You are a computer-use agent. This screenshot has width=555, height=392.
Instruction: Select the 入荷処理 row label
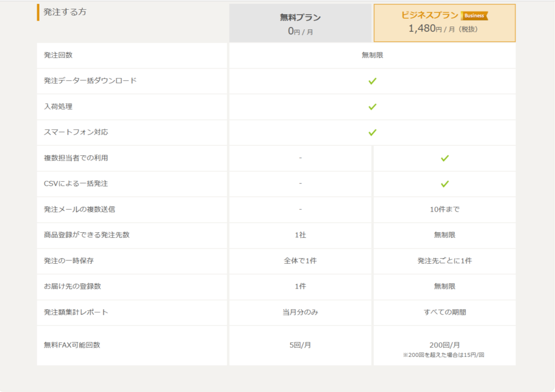[x=58, y=107]
